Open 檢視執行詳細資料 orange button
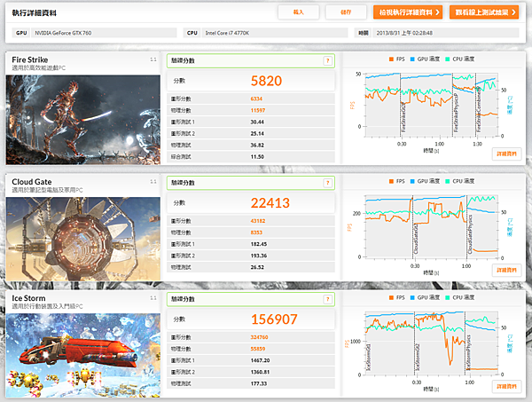 pyautogui.click(x=408, y=12)
